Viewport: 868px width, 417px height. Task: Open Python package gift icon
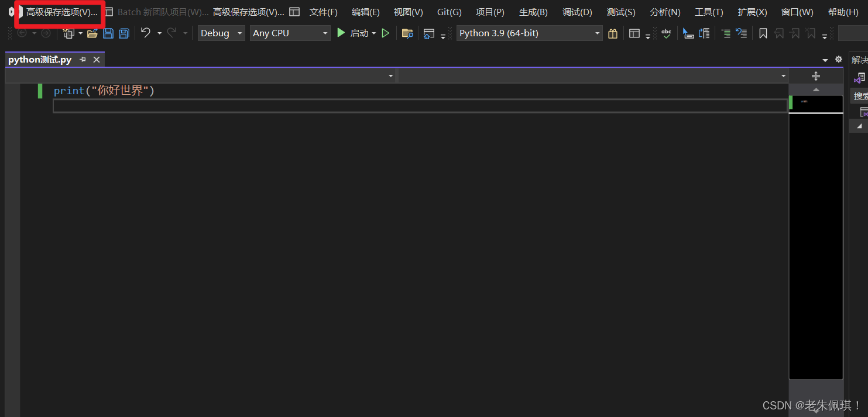613,33
